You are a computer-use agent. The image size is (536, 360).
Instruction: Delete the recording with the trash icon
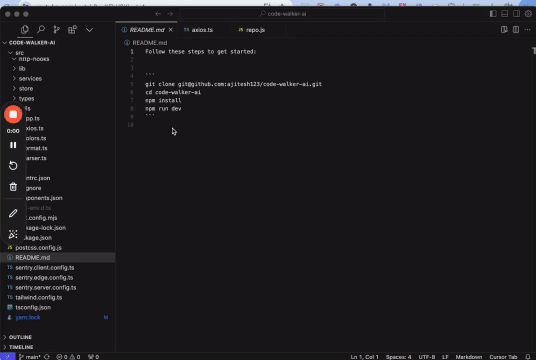click(x=13, y=187)
